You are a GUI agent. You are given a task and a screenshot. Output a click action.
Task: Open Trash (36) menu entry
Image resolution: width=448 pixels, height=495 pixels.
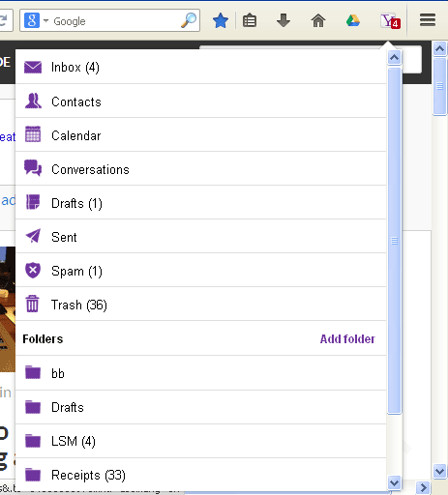(201, 304)
